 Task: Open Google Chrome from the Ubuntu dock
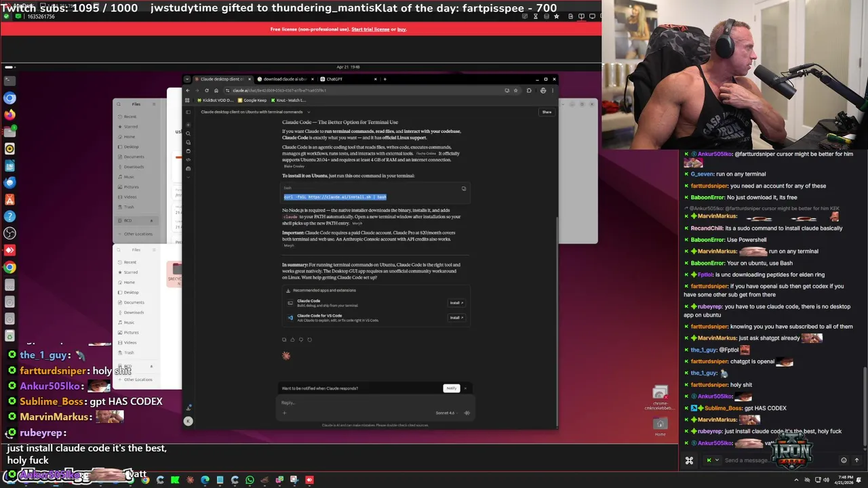click(x=9, y=267)
